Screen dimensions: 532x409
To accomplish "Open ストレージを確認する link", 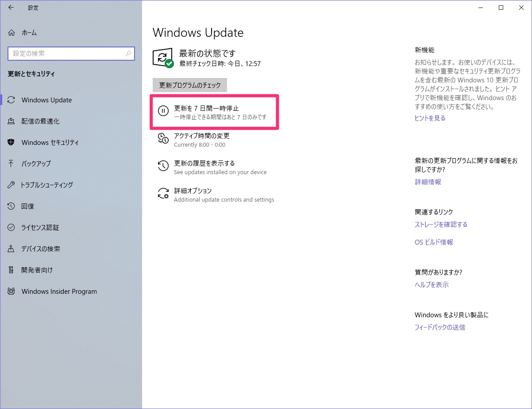I will (x=441, y=225).
